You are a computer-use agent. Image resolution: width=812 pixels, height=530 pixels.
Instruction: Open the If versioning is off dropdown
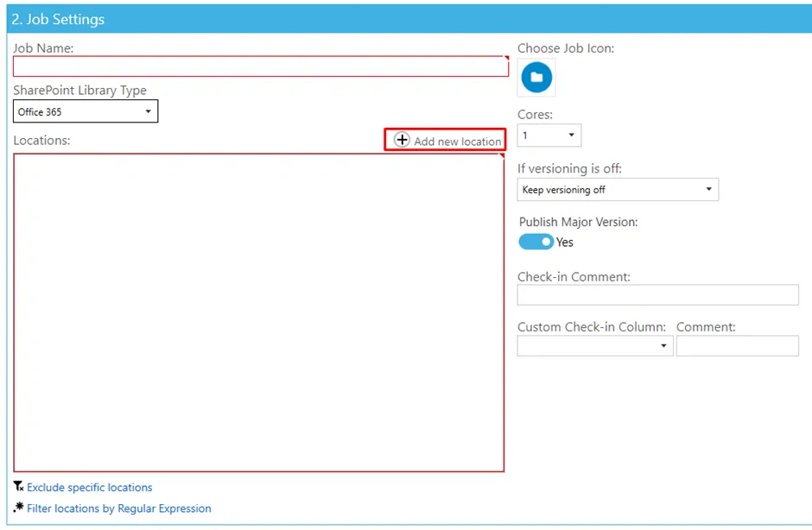(x=618, y=190)
